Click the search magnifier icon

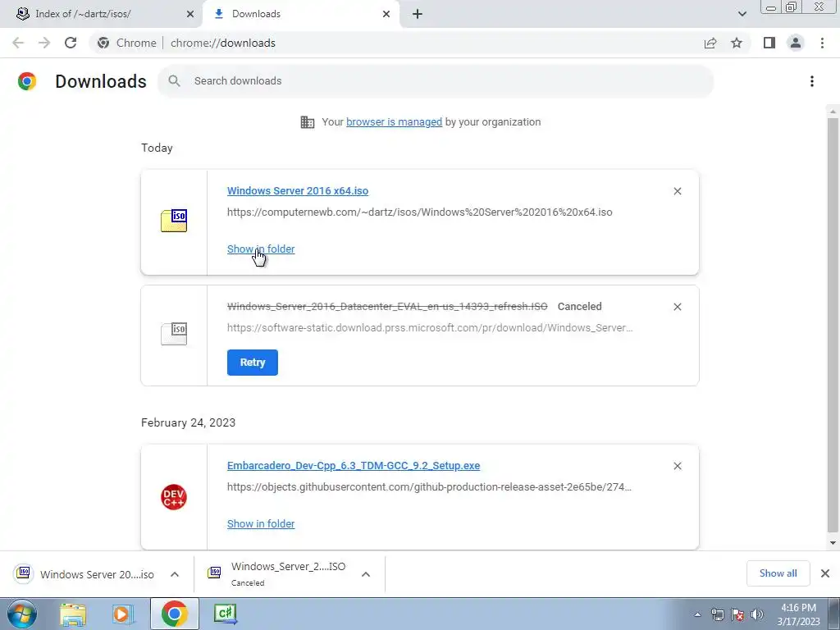(x=174, y=81)
